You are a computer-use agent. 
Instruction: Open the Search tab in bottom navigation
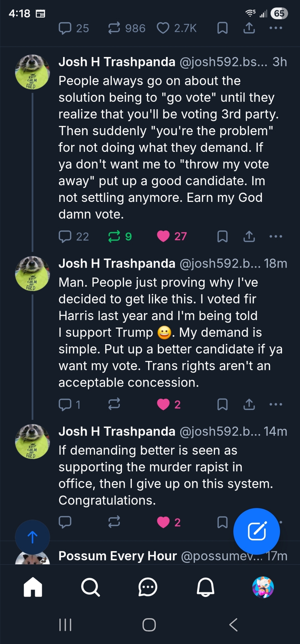point(90,587)
